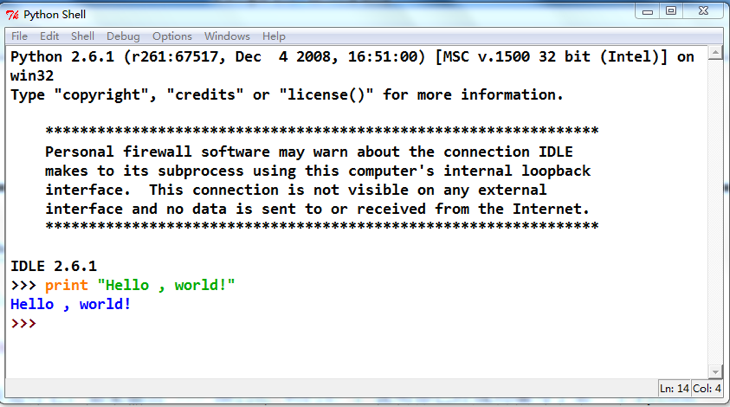The height and width of the screenshot is (407, 730).
Task: Open the File menu
Action: pyautogui.click(x=19, y=36)
